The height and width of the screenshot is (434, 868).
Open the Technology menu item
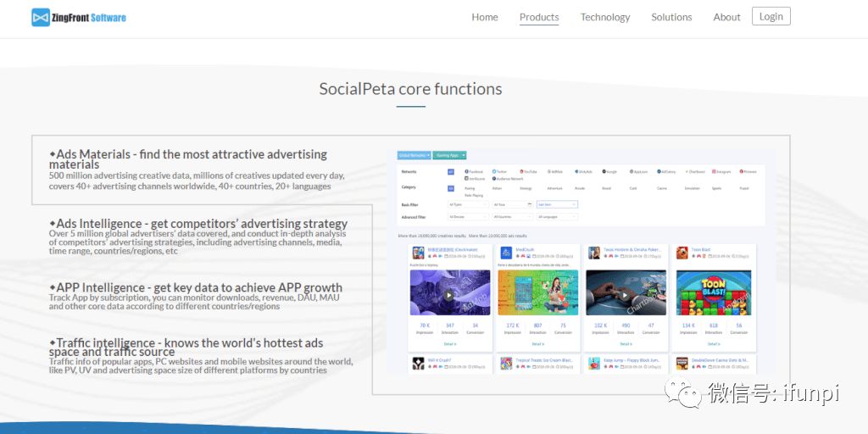pos(605,17)
